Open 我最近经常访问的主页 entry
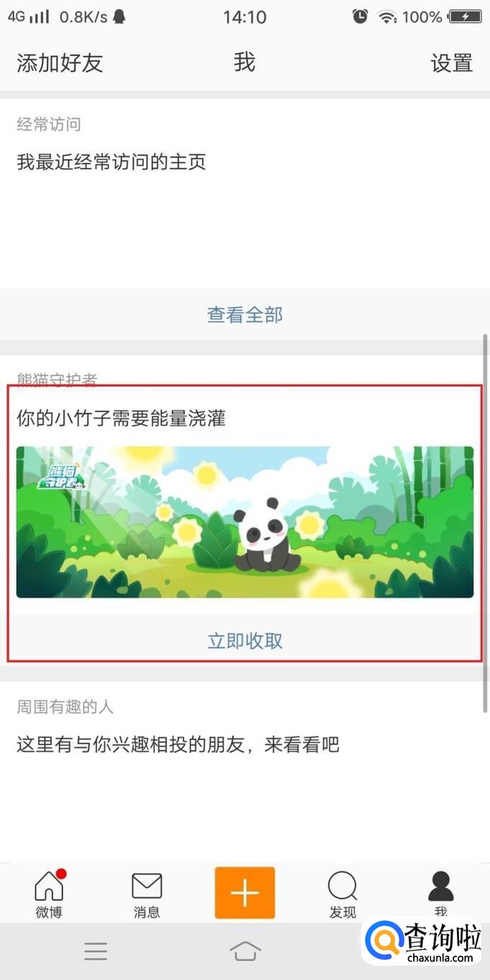490x980 pixels. pos(111,162)
